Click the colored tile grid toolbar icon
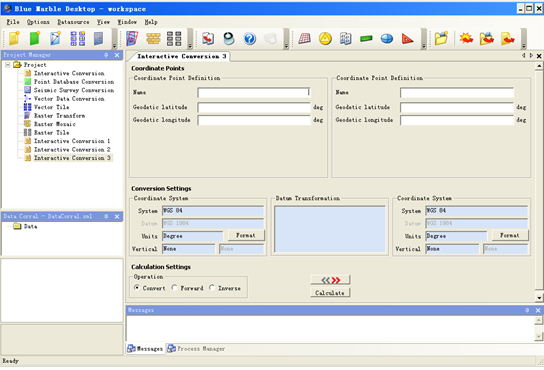544x370 pixels. coord(78,38)
